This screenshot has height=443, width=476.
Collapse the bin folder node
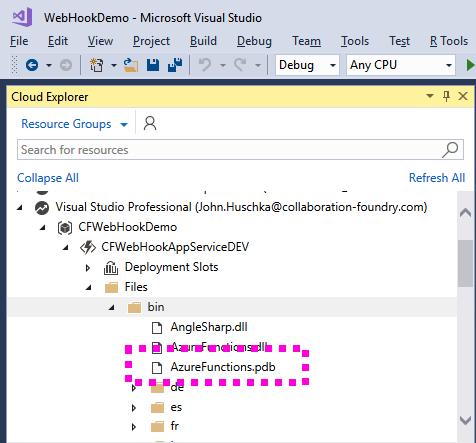[112, 308]
